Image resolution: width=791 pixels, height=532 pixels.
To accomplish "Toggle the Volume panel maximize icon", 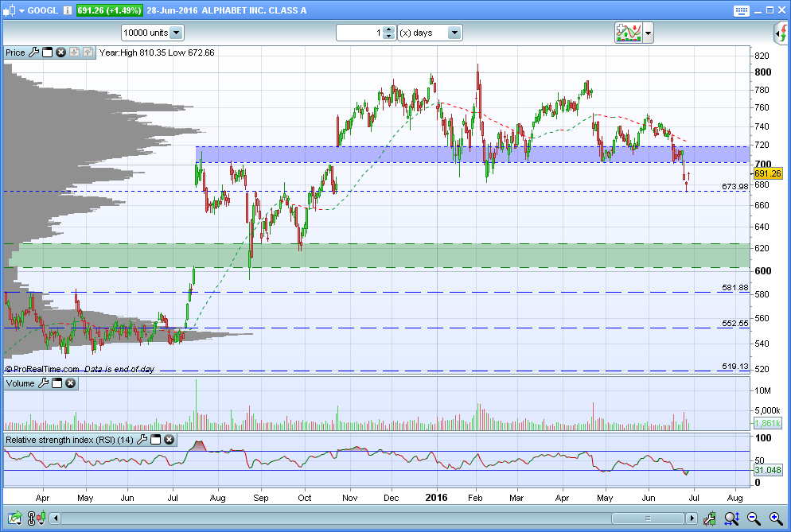I will pos(56,383).
